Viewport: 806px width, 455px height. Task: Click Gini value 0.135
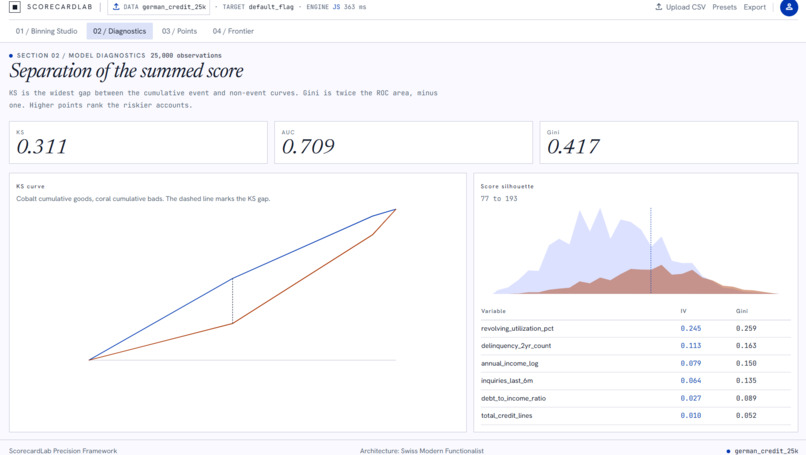click(746, 381)
